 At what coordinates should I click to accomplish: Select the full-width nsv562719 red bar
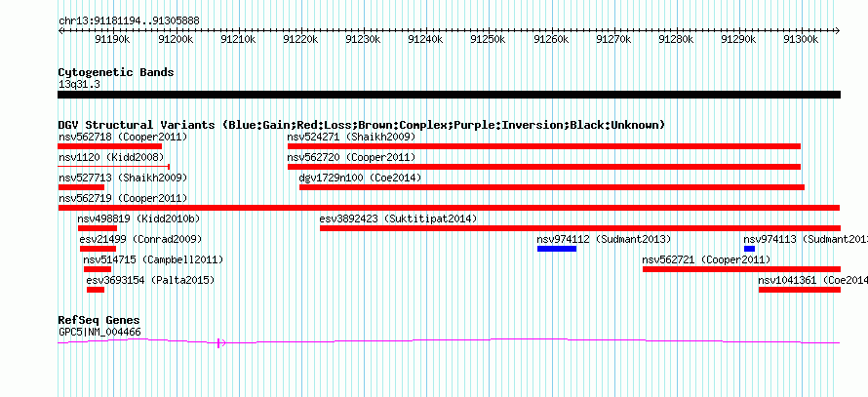[x=449, y=208]
